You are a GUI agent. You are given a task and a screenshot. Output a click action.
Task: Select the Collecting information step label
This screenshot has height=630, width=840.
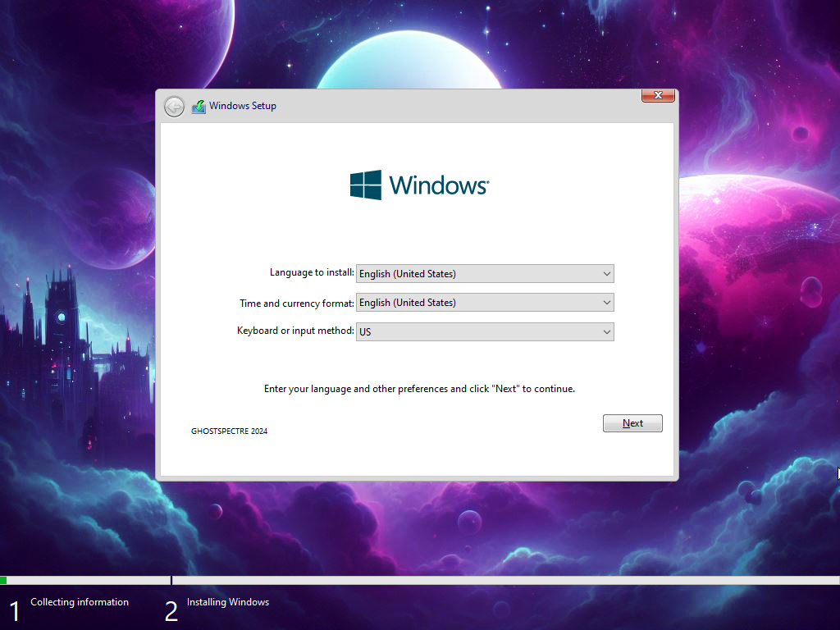click(80, 602)
